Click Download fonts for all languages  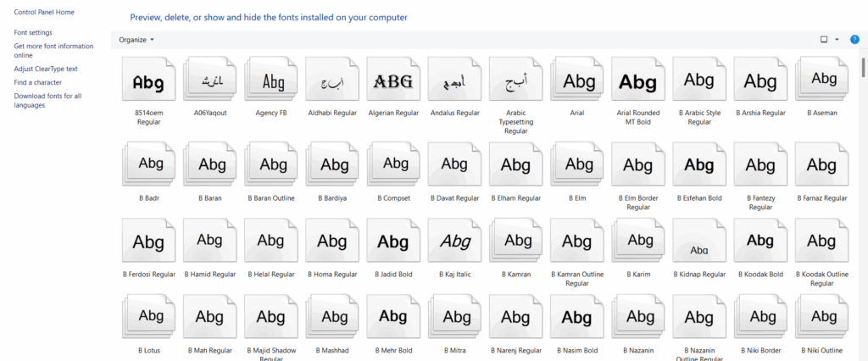(x=47, y=101)
